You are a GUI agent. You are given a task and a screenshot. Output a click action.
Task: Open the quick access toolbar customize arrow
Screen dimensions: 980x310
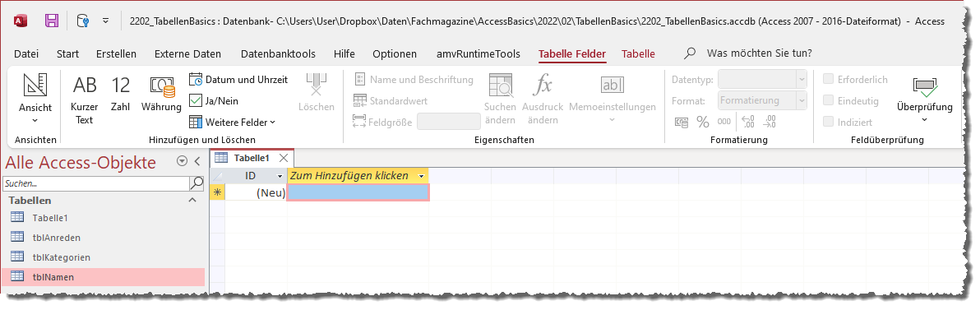[x=105, y=21]
